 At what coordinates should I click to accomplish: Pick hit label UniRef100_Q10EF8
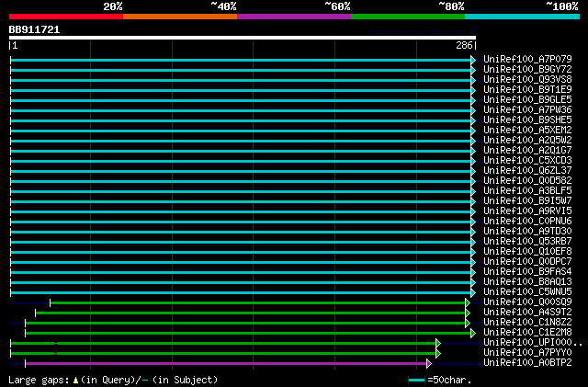pyautogui.click(x=527, y=252)
